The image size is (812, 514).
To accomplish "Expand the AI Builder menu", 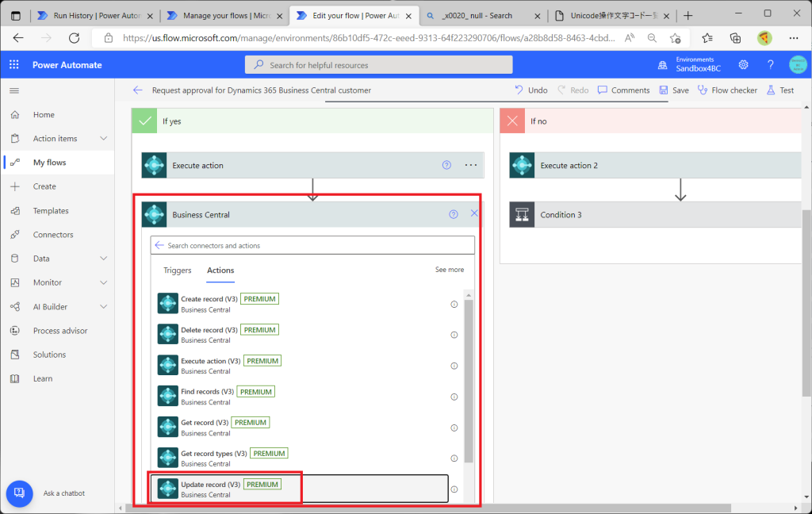I will tap(104, 307).
